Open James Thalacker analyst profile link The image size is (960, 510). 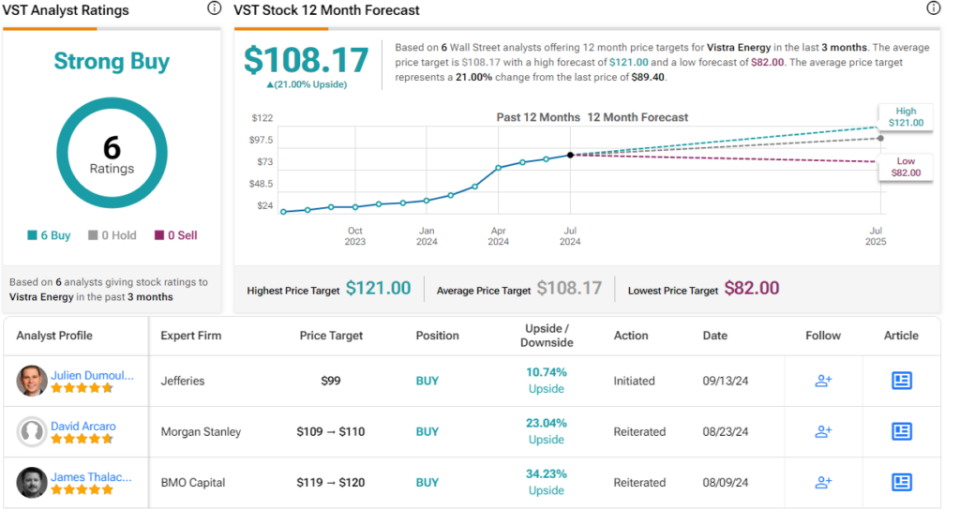click(x=91, y=477)
